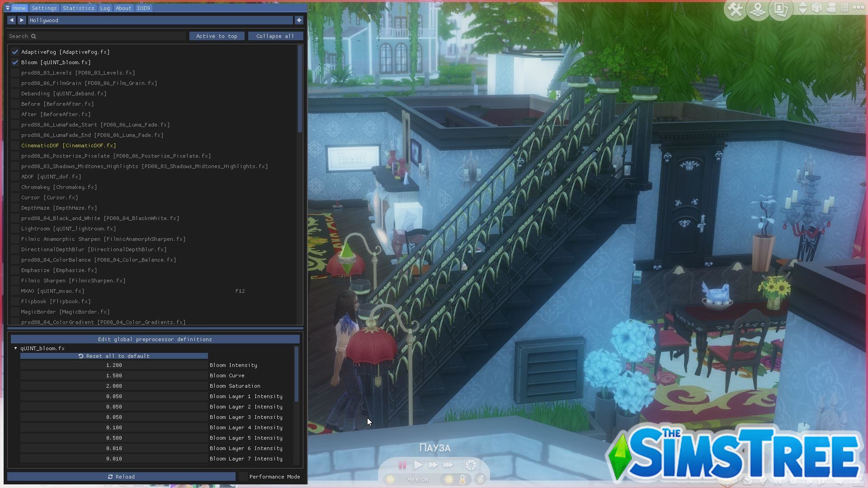868x488 pixels.
Task: Select MagicBorder MagicBorder.fx row
Action: [x=66, y=312]
